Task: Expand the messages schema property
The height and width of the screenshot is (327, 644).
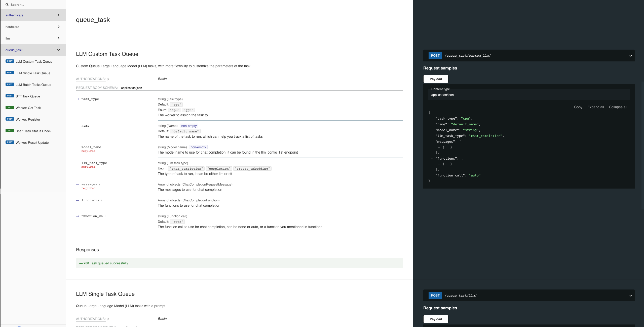Action: pos(99,185)
